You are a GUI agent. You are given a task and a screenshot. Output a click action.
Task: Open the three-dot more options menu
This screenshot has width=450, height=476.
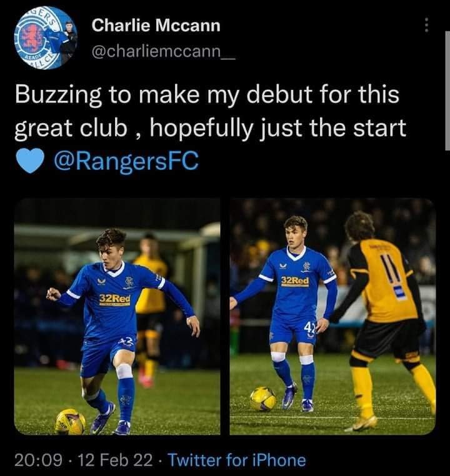coord(426,25)
